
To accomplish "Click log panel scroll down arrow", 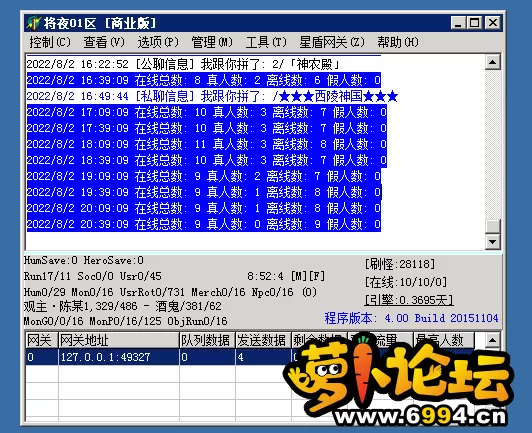I will (493, 242).
